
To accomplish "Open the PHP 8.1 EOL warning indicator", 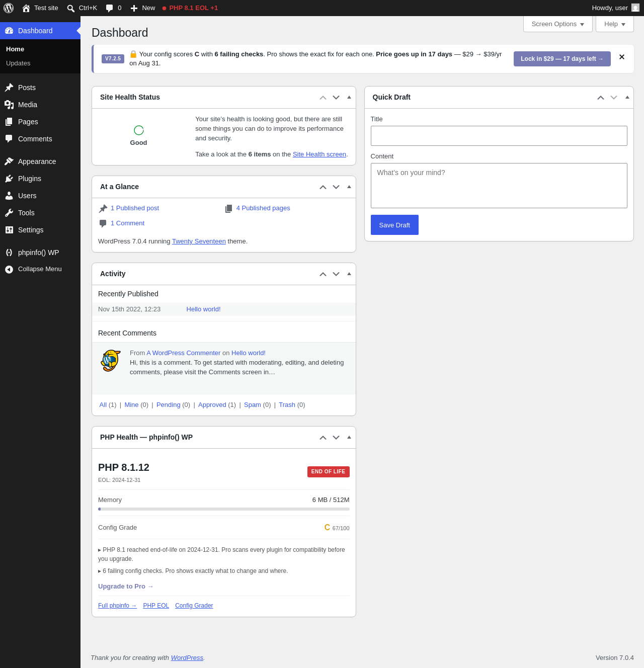I will pyautogui.click(x=190, y=8).
